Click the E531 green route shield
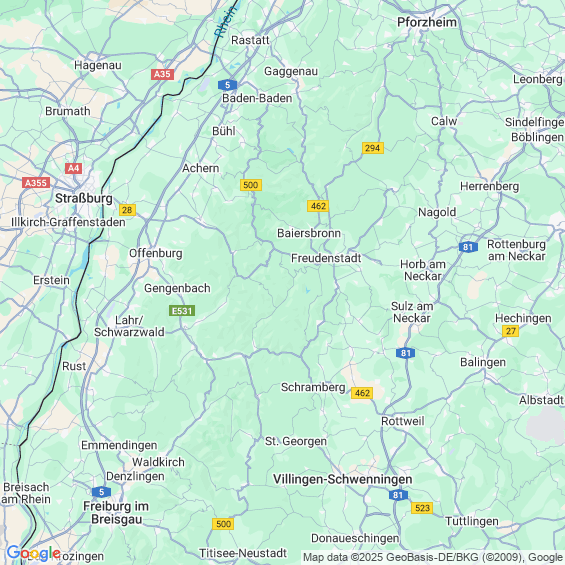Screen dimensions: 565x565 point(182,311)
